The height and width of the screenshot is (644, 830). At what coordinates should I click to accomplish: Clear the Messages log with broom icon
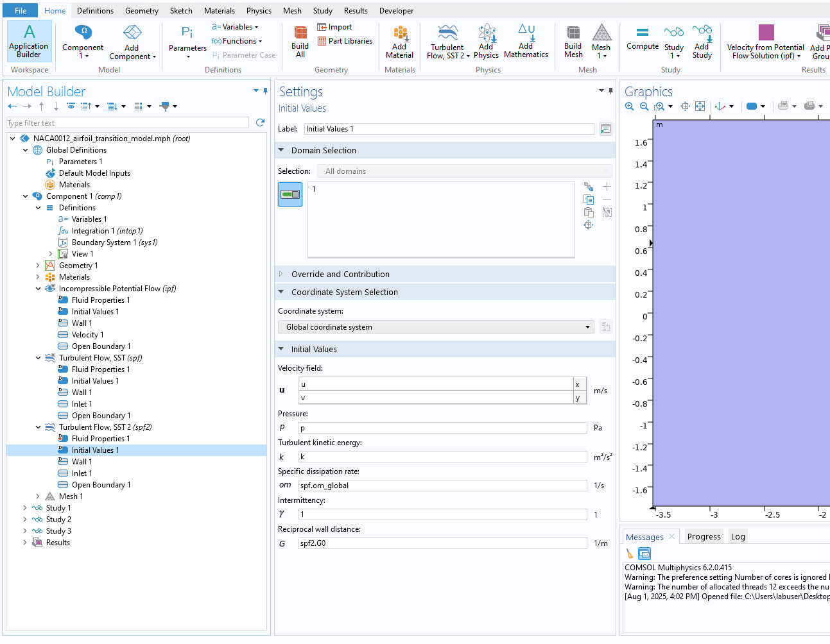point(630,553)
